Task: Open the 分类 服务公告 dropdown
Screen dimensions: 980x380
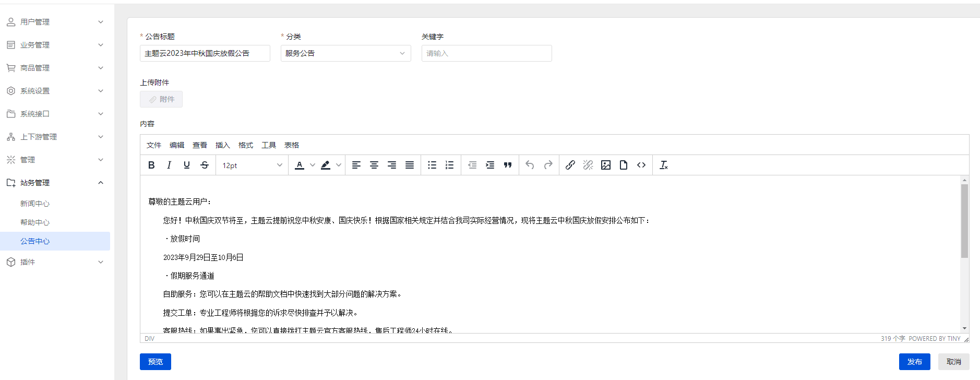Action: point(346,53)
